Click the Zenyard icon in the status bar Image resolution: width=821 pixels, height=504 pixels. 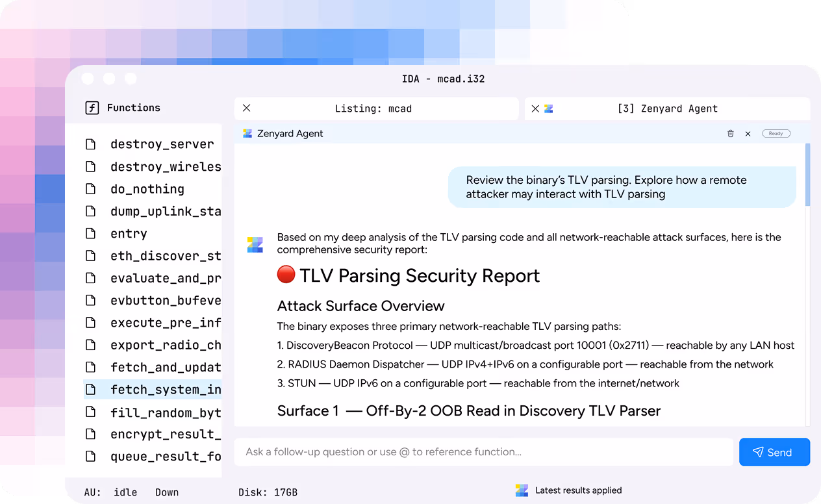pos(522,490)
